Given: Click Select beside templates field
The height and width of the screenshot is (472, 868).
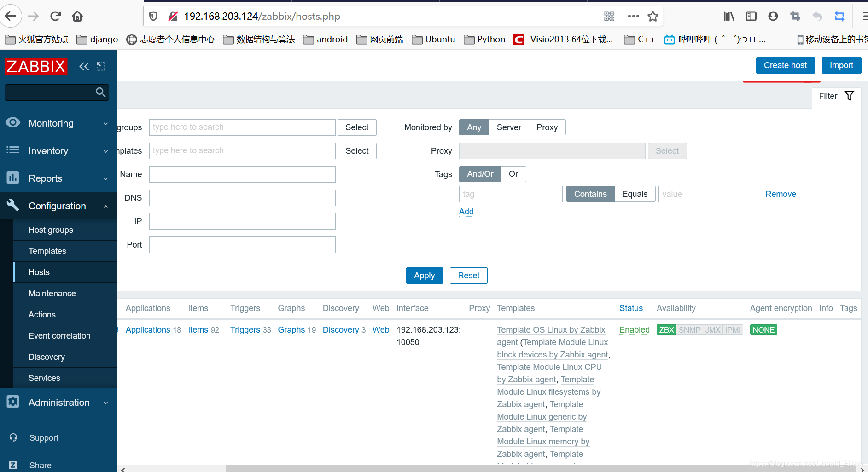Looking at the screenshot, I should point(357,151).
